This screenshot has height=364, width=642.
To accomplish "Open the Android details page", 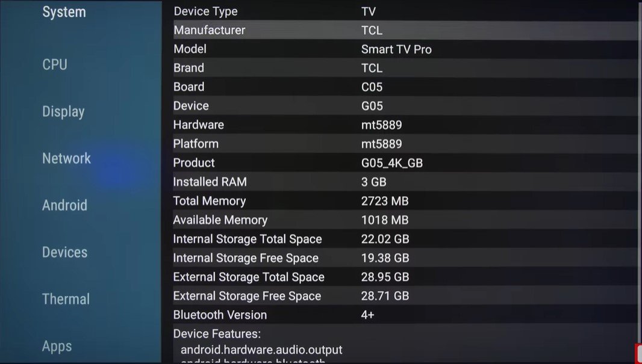I will 64,205.
